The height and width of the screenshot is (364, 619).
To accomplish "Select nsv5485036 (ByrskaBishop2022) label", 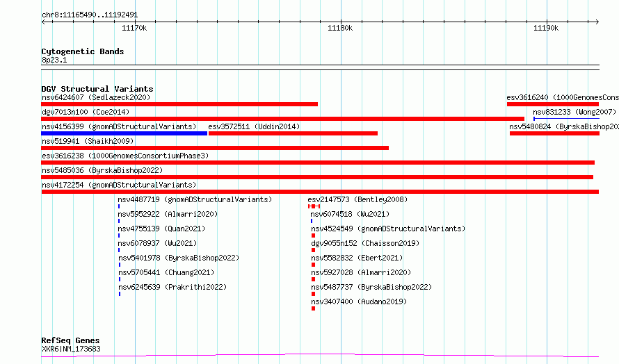I will [102, 170].
